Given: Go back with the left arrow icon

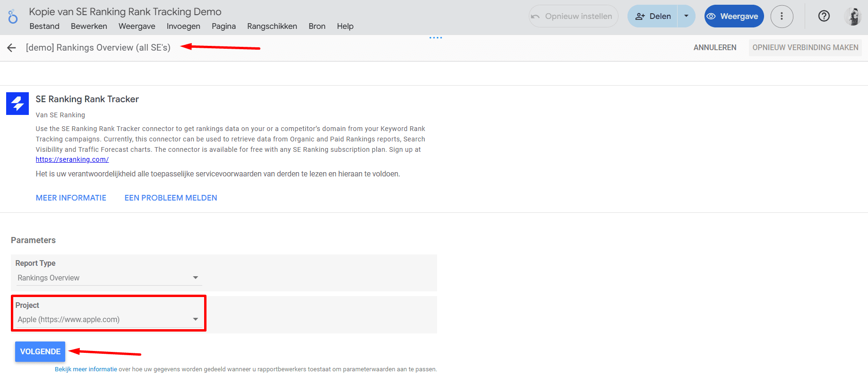Looking at the screenshot, I should tap(11, 48).
